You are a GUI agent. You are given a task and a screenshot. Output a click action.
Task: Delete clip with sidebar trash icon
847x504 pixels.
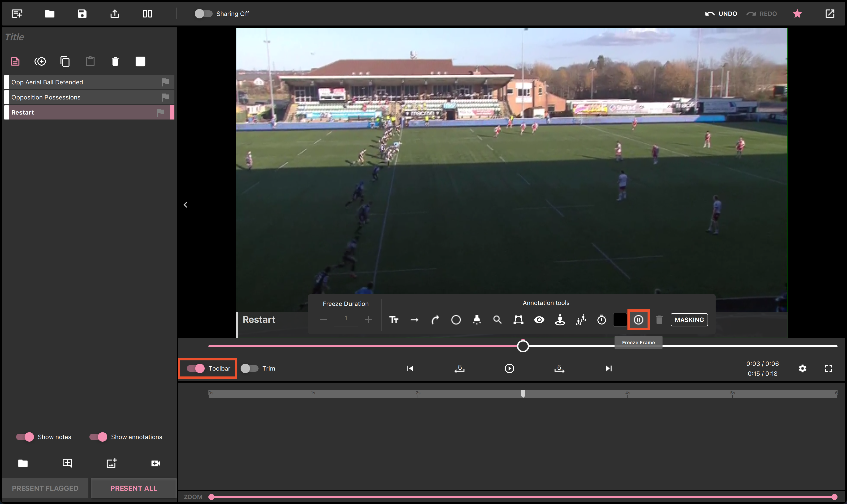[x=115, y=61]
